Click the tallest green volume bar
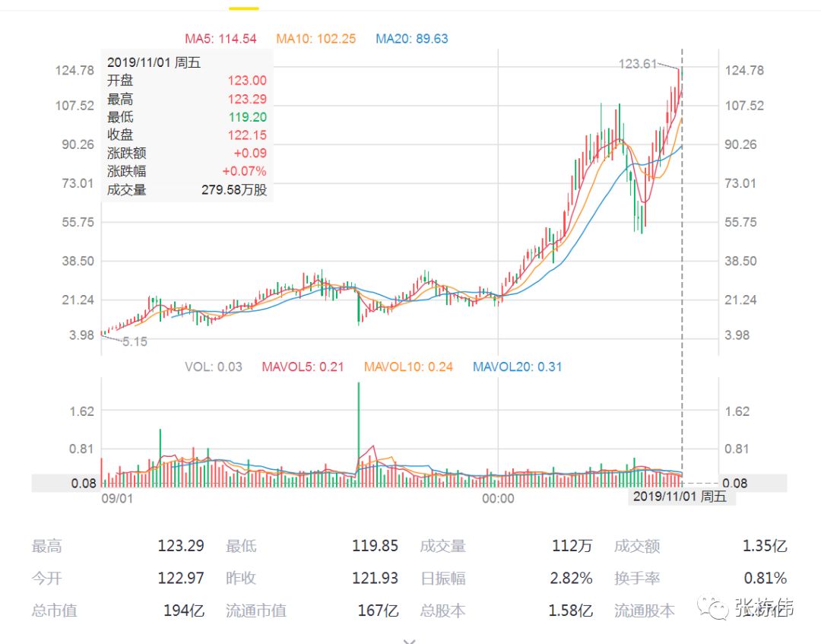Image resolution: width=821 pixels, height=644 pixels. (359, 435)
